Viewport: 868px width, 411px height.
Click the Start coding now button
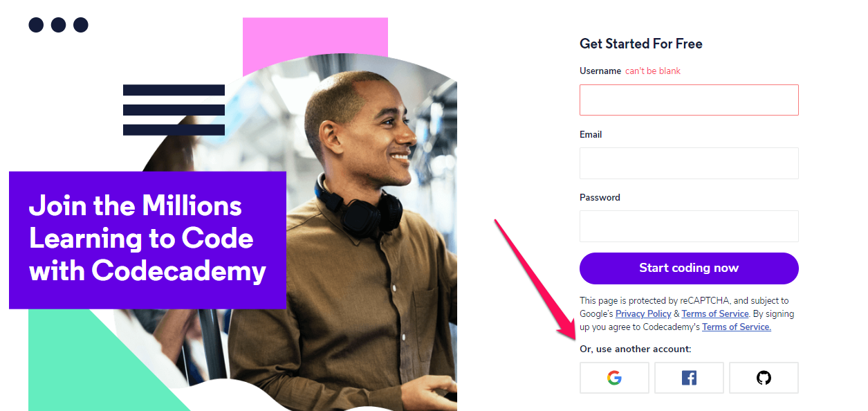[689, 268]
